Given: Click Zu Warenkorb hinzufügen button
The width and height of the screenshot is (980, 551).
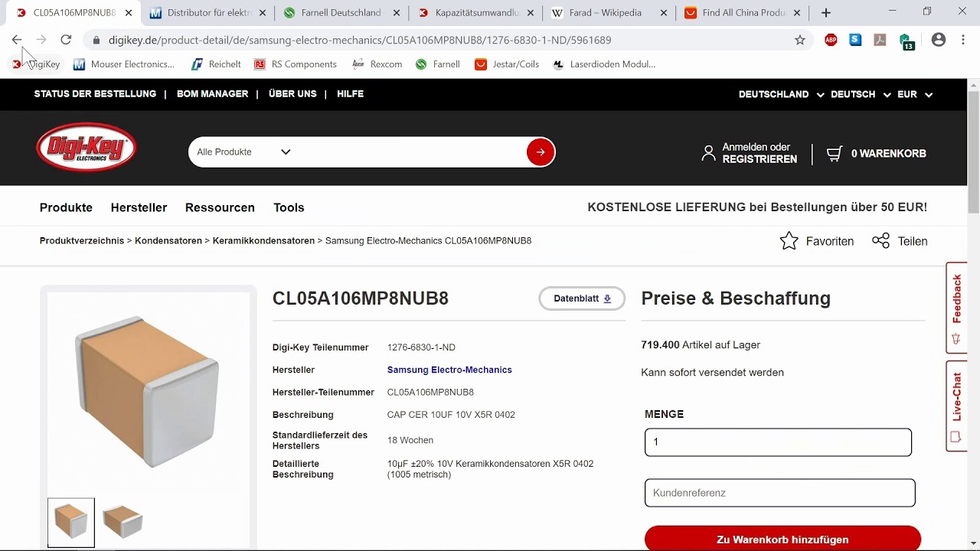Looking at the screenshot, I should pyautogui.click(x=782, y=539).
